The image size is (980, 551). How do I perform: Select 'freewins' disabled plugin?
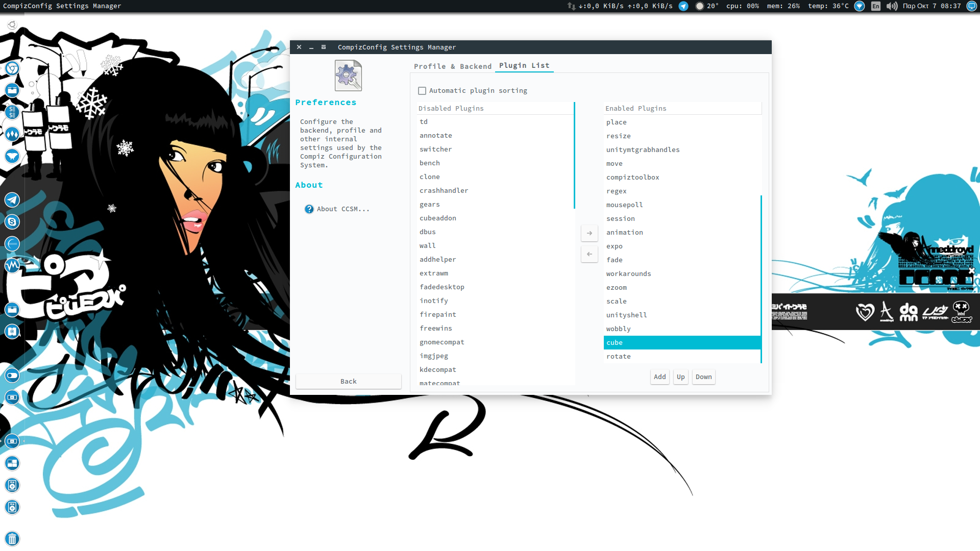coord(495,329)
